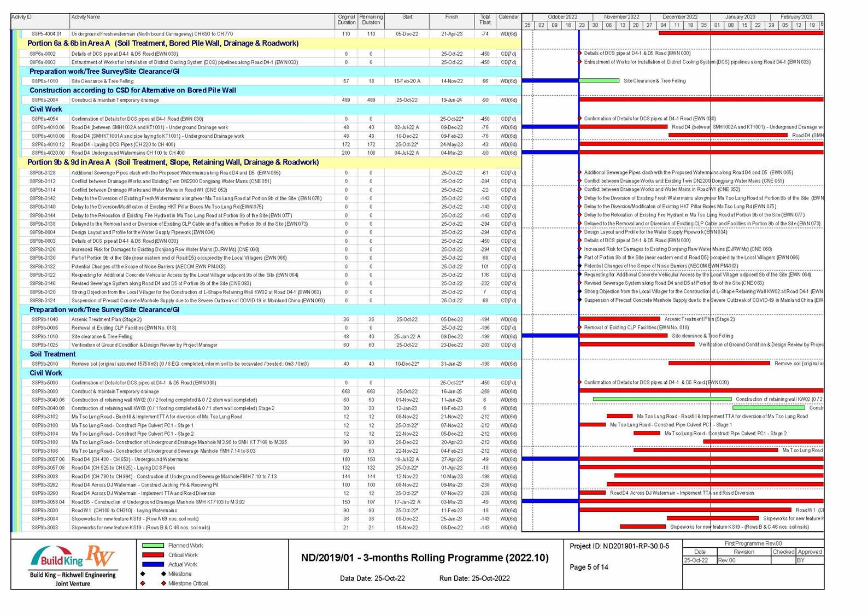
Task: Click the Run Date: 25-Oct-2022 label
Action: point(474,578)
